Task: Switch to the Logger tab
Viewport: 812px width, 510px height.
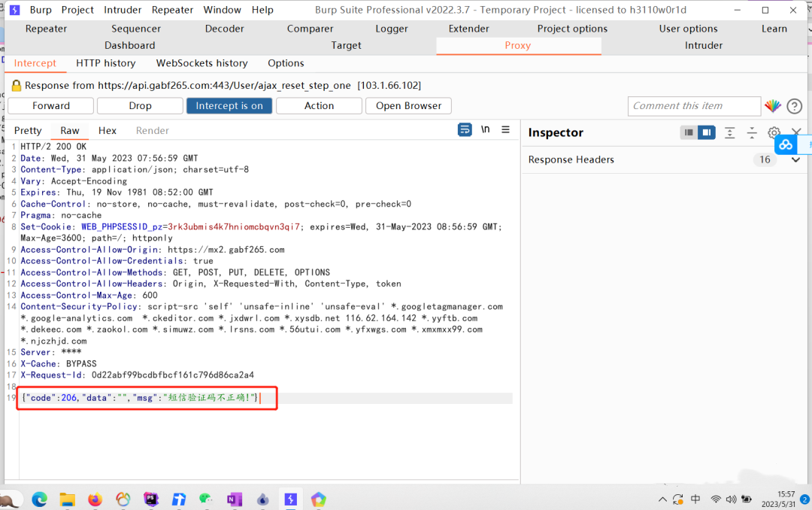Action: (392, 29)
